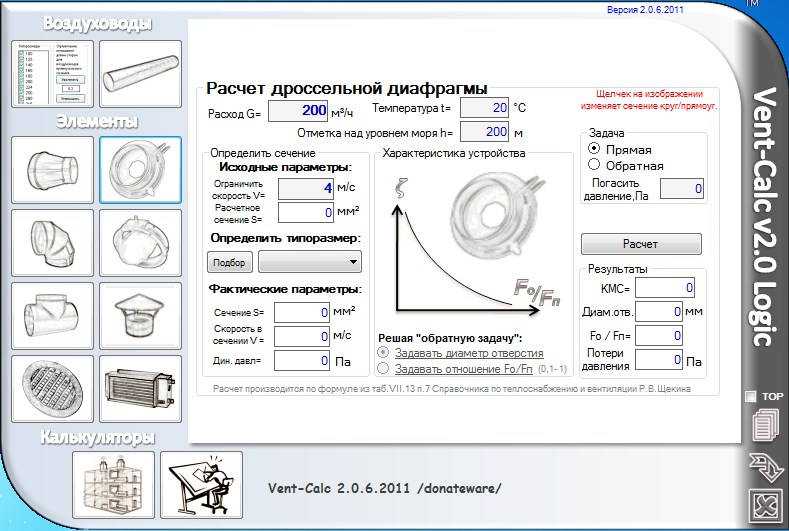Image resolution: width=789 pixels, height=531 pixels.
Task: Click the sea level height h field
Action: coord(485,132)
